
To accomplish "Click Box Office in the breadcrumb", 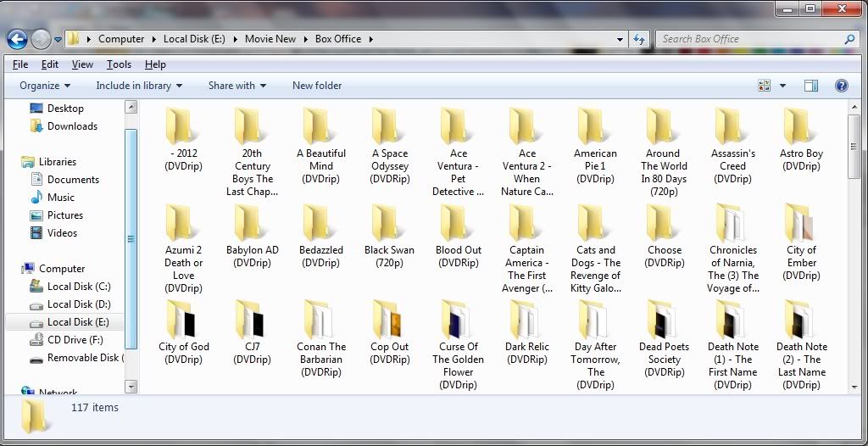I will (x=337, y=39).
